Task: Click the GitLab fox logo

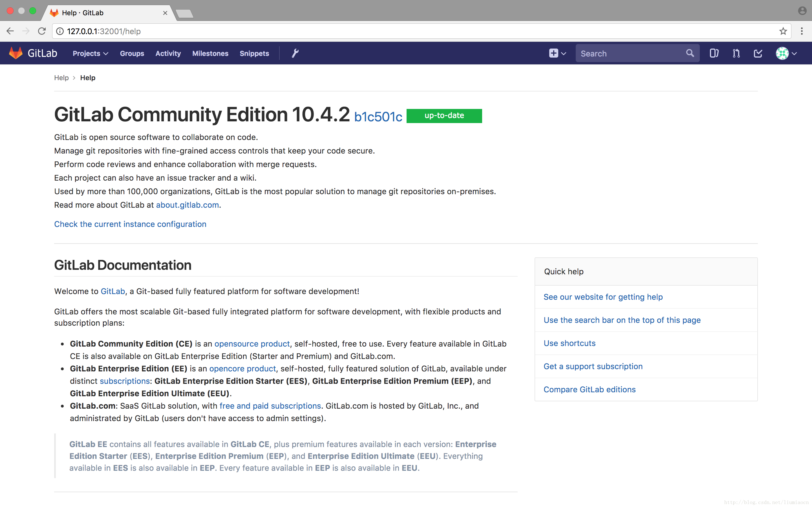Action: 16,53
